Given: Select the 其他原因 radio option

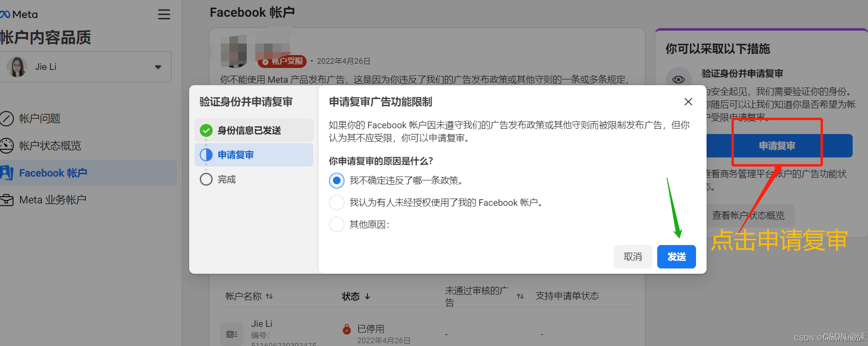Looking at the screenshot, I should 337,224.
